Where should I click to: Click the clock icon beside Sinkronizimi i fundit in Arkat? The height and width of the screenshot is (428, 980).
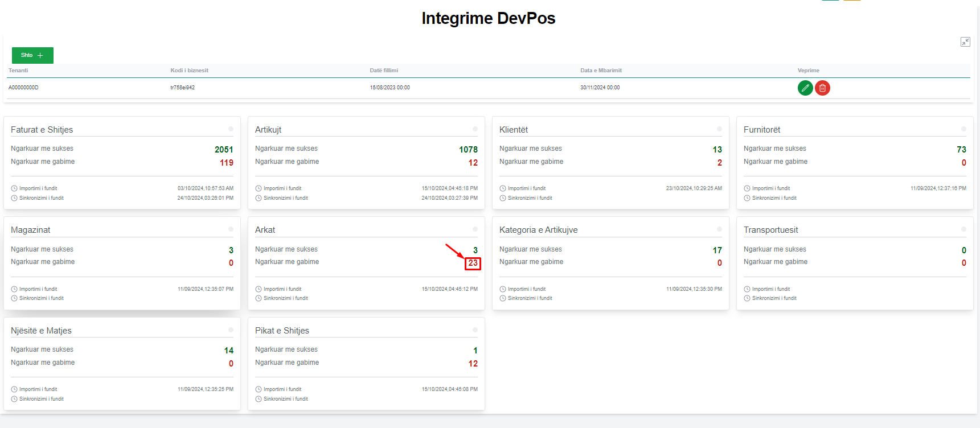[x=259, y=298]
